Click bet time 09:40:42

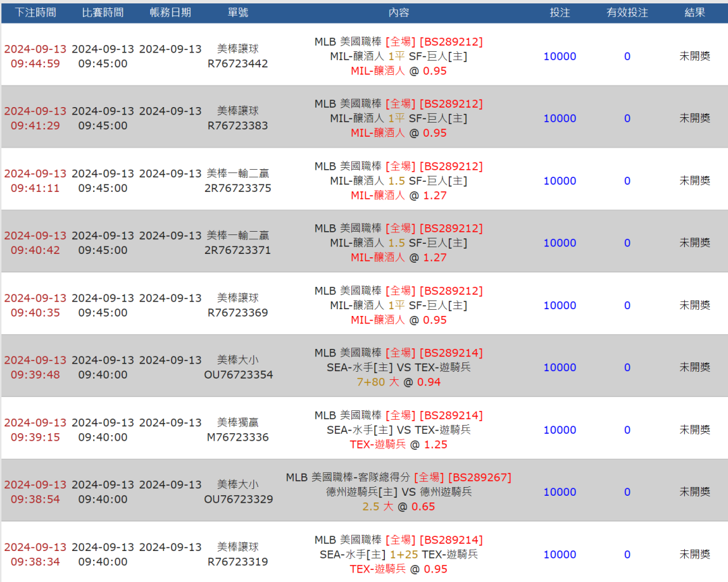[35, 250]
